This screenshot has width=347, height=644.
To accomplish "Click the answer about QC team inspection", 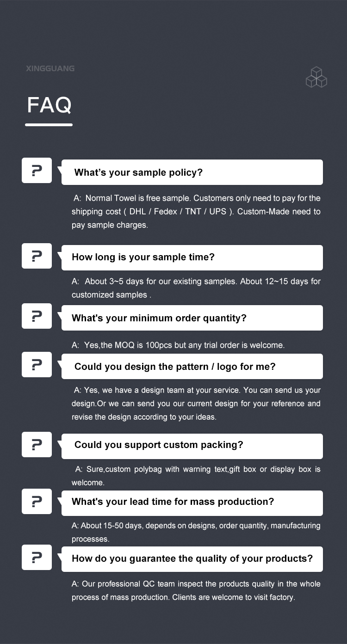I will tap(196, 590).
